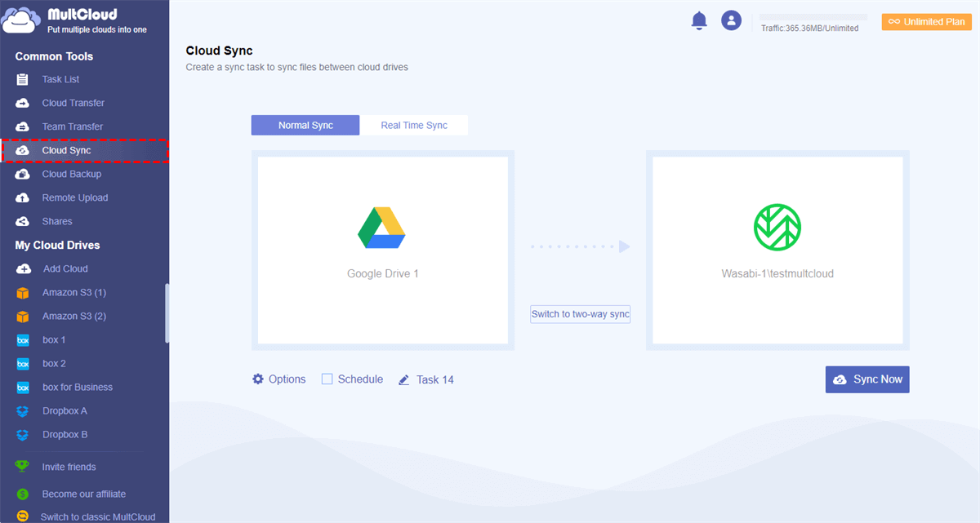Click the Unlimited Plan button
This screenshot has width=980, height=523.
(x=927, y=22)
